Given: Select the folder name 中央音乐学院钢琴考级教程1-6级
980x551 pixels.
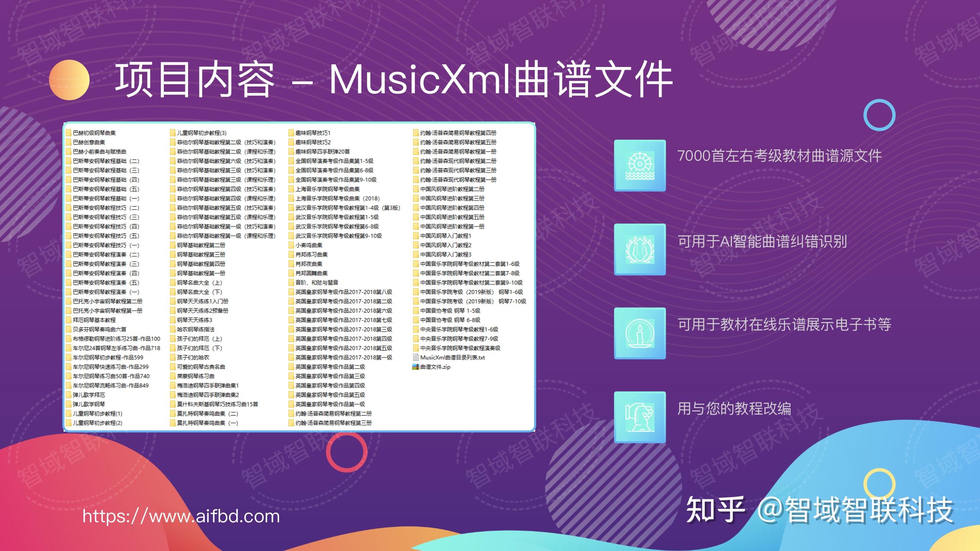Looking at the screenshot, I should click(x=459, y=329).
